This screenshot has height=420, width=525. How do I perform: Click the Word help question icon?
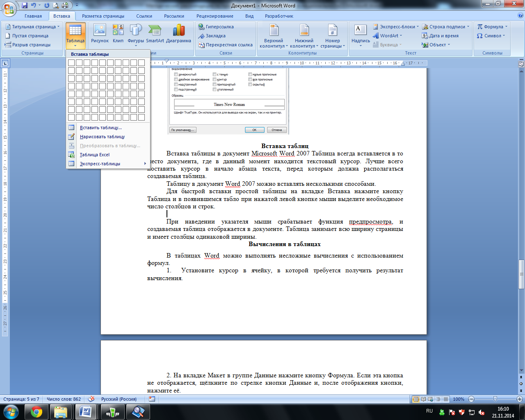click(520, 16)
